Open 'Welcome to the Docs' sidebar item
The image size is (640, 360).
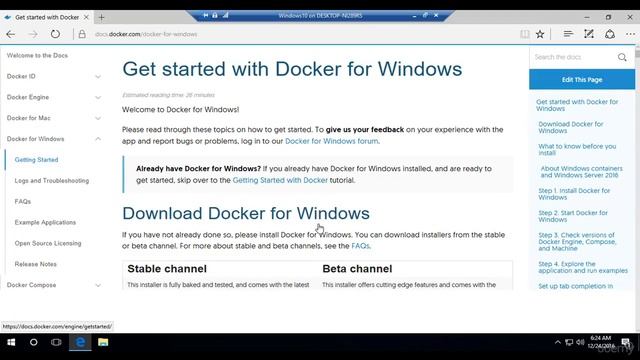(x=37, y=56)
